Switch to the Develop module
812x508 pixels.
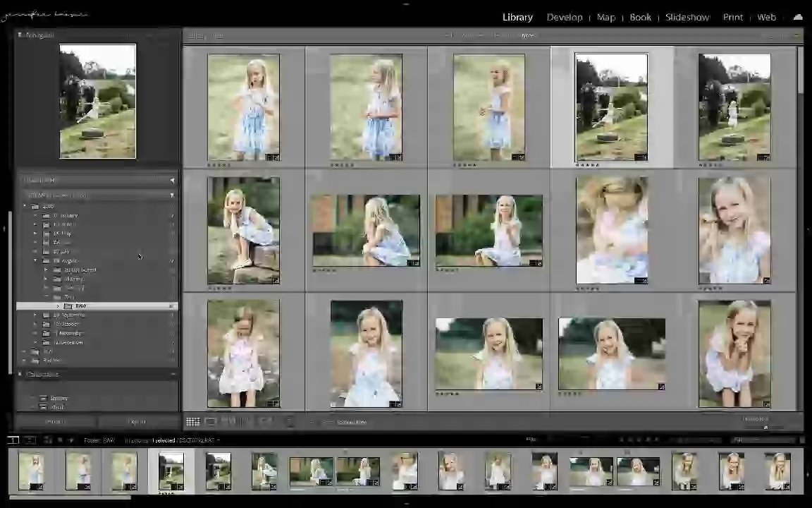(565, 17)
